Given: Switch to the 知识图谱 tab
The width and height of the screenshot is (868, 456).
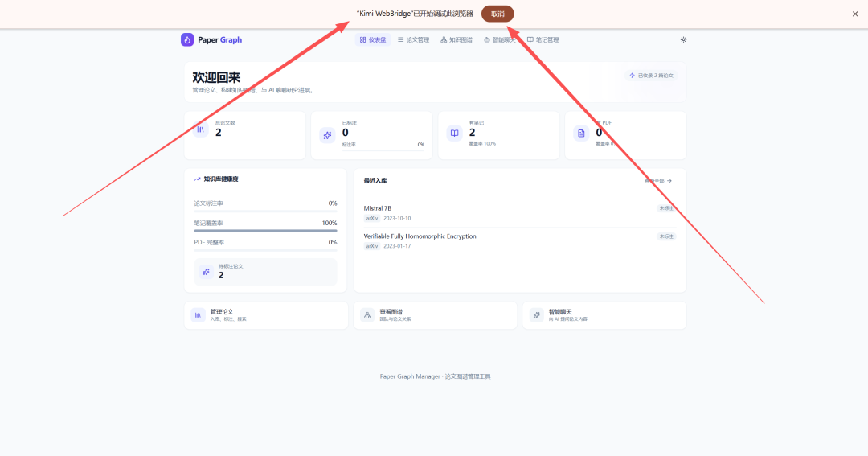Looking at the screenshot, I should tap(457, 39).
